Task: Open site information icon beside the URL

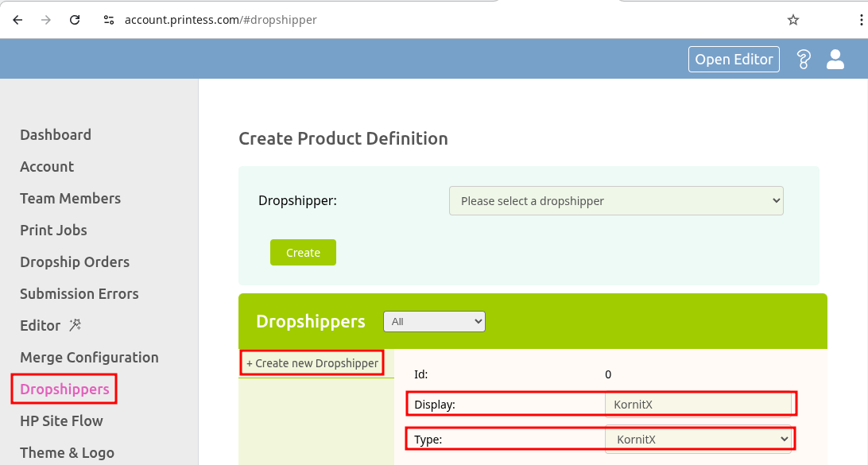Action: click(108, 20)
